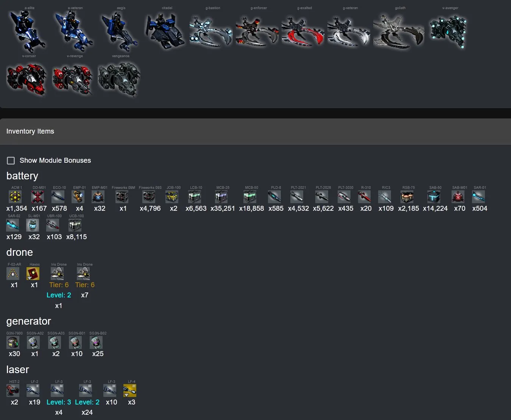This screenshot has height=420, width=511.
Task: Select the gold LF-4 laser icon
Action: [130, 391]
